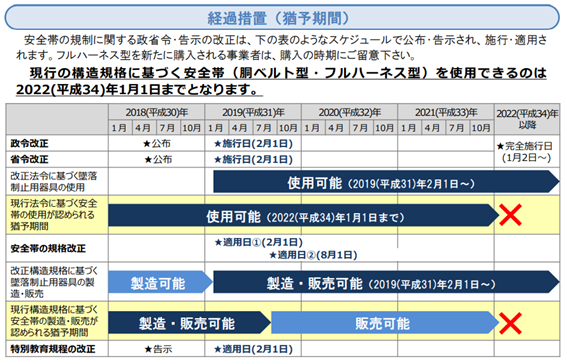Click the 10月 cell under 2020
The height and width of the screenshot is (364, 567).
pyautogui.click(x=385, y=128)
